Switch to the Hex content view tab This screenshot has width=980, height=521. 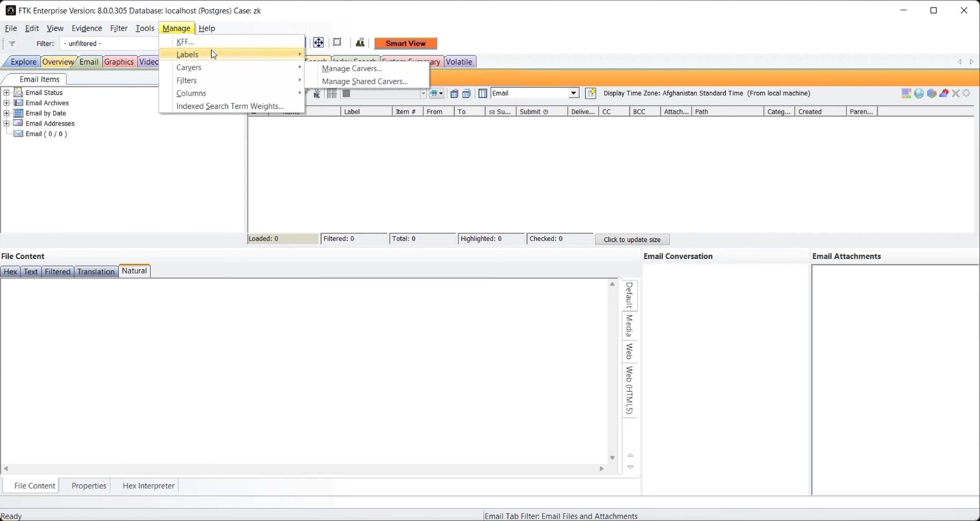pyautogui.click(x=10, y=272)
